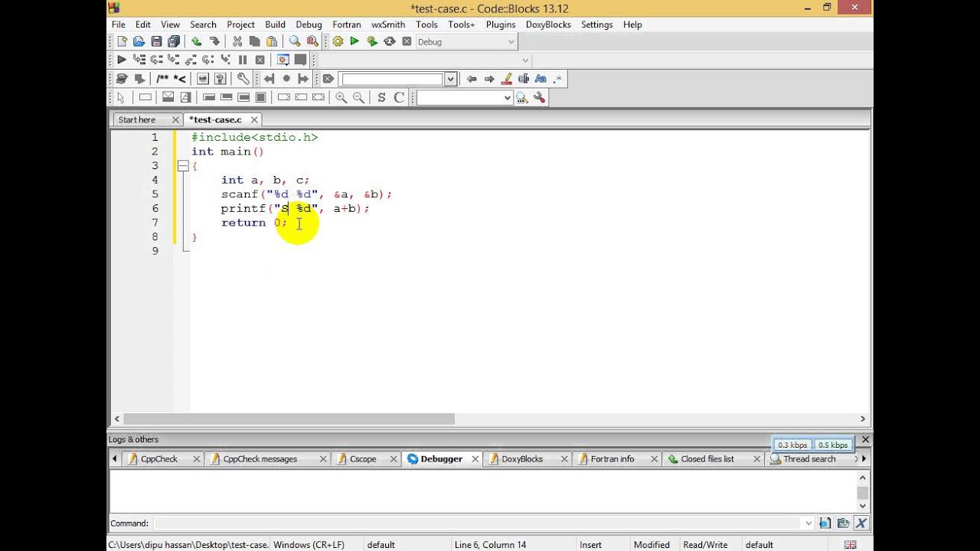Click the Cut scissors icon

[x=237, y=41]
